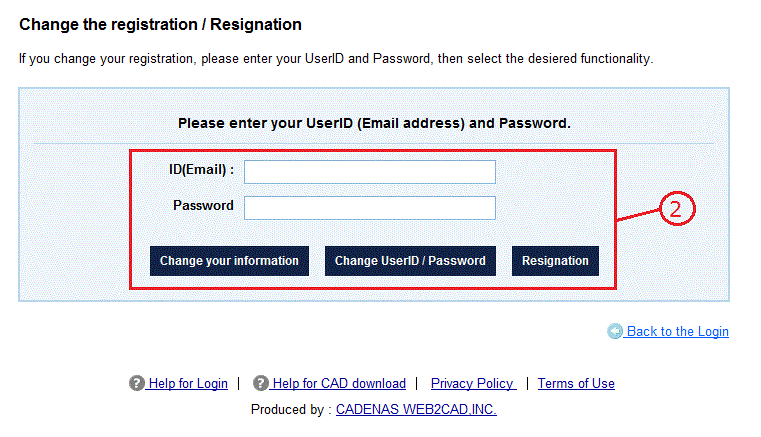This screenshot has height=437, width=761.
Task: Open the Help for CAD download link
Action: (x=339, y=383)
